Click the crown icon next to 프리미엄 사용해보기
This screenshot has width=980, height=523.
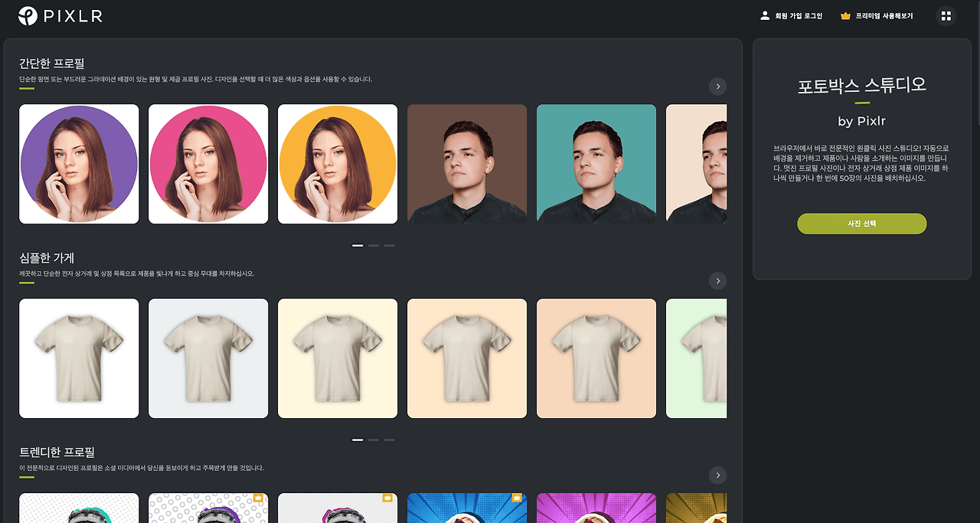tap(845, 15)
